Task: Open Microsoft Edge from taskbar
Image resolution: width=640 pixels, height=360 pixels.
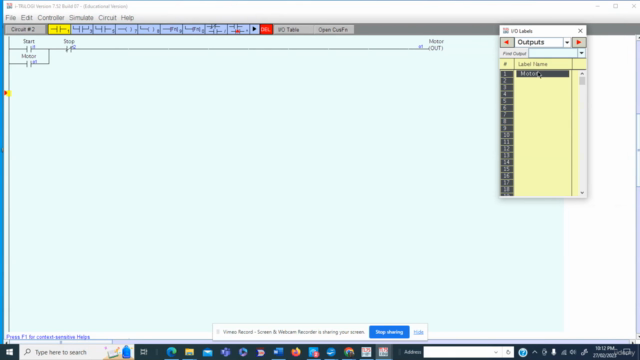Action: pos(171,352)
